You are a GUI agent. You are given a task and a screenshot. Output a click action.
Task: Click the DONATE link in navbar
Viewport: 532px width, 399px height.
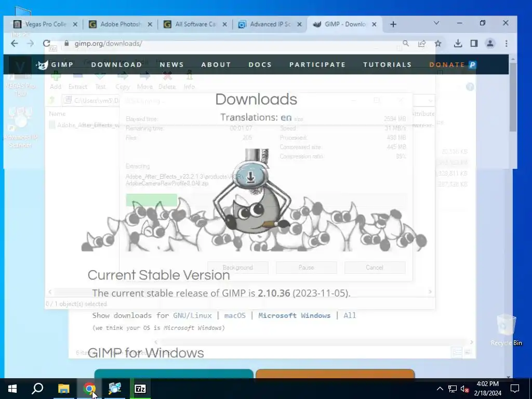[x=453, y=64]
